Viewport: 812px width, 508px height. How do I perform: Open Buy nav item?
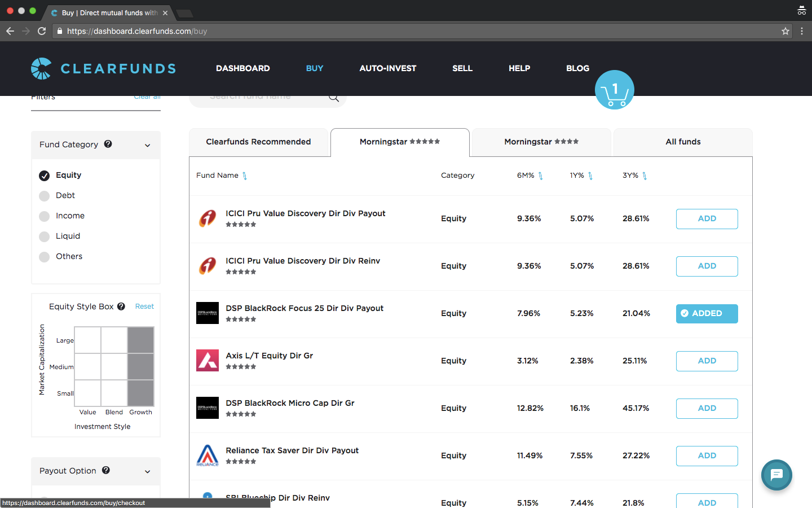tap(315, 68)
